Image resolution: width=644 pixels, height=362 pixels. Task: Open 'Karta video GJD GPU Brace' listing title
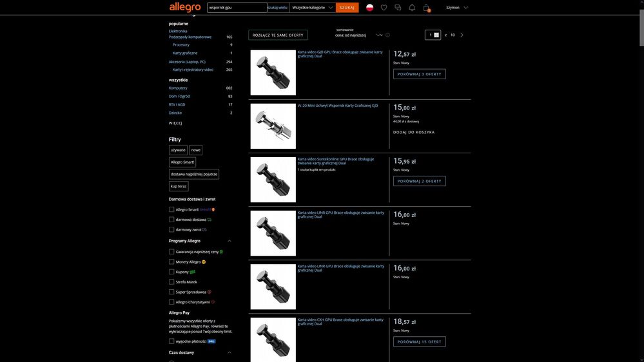pos(340,54)
